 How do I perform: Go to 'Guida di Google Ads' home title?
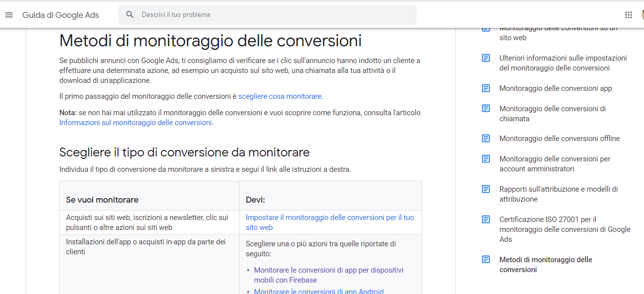pos(61,15)
